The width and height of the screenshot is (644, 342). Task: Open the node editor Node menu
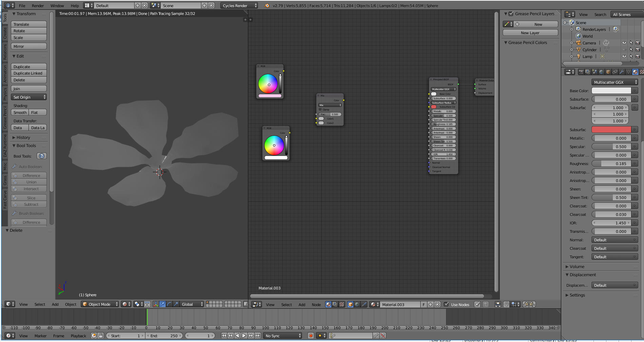click(x=316, y=304)
